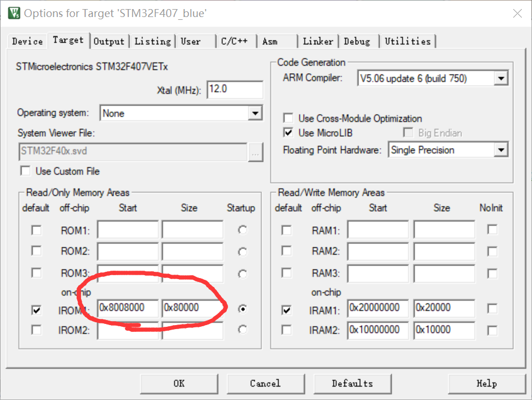Open the Listing tab
This screenshot has width=532, height=400.
point(153,41)
